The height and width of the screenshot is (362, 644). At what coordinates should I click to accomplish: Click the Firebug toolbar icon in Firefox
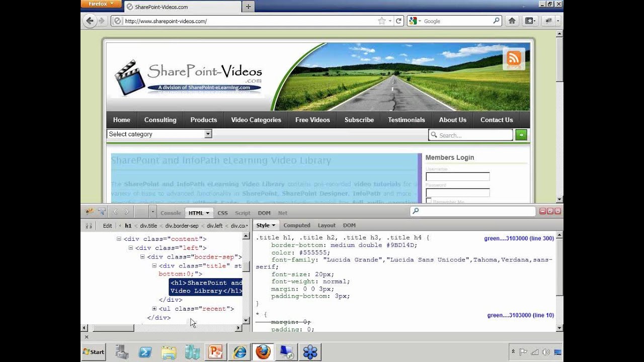548,21
